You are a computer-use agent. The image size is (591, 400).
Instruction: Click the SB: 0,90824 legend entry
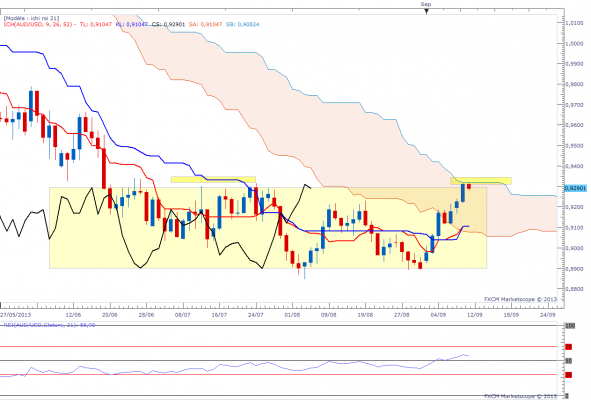click(243, 24)
